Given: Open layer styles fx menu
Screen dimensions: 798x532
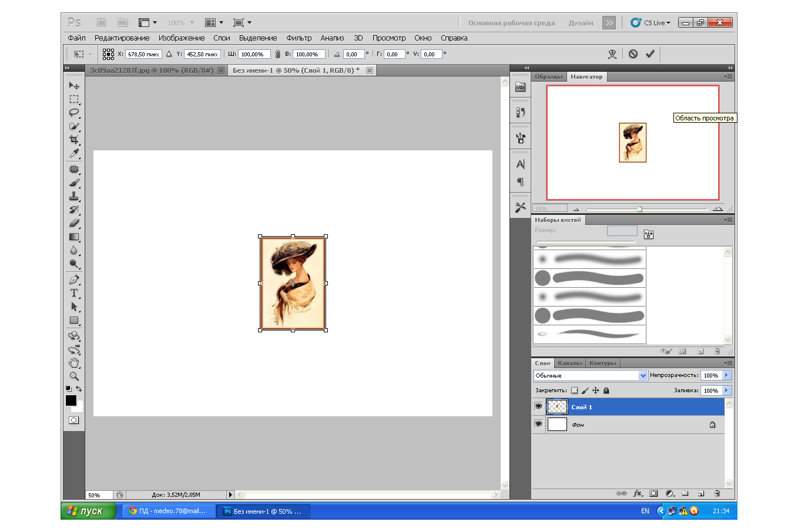Looking at the screenshot, I should point(638,493).
